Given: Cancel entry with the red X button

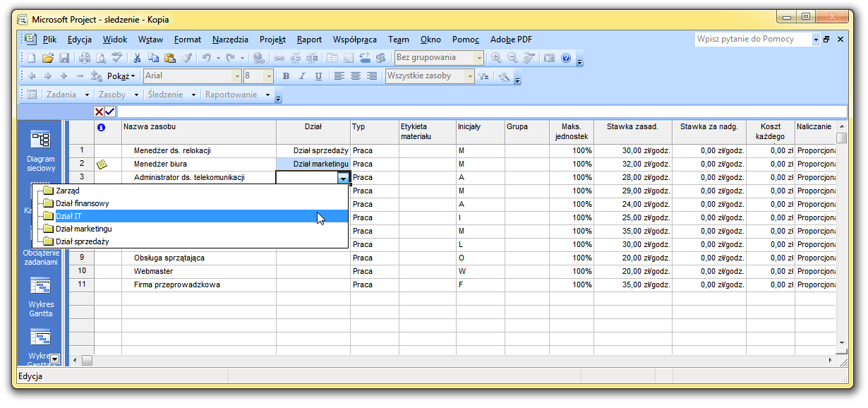Looking at the screenshot, I should (100, 112).
